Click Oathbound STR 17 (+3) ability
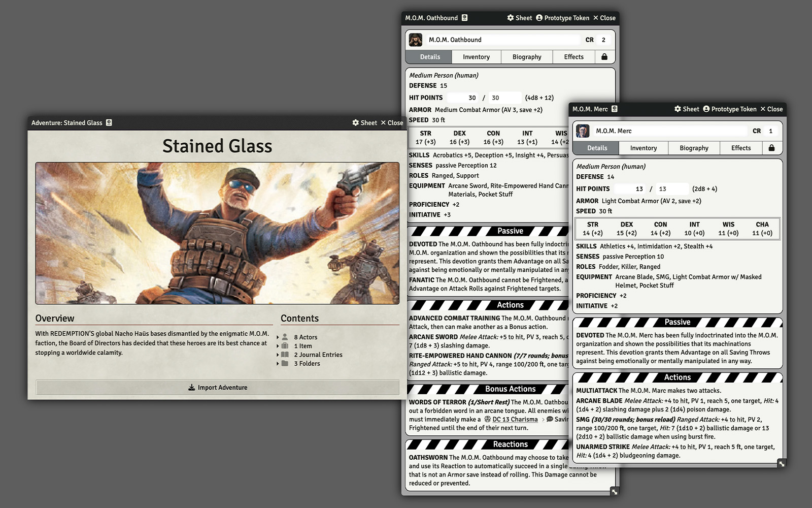The width and height of the screenshot is (812, 508). pyautogui.click(x=425, y=138)
